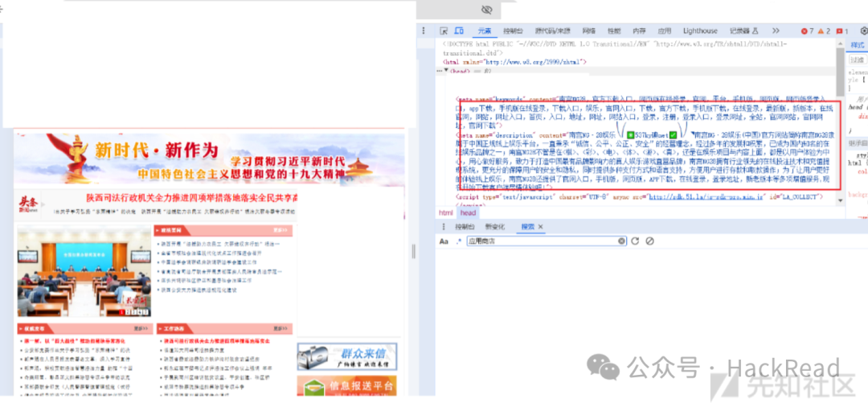868x403 pixels.
Task: Open the Lighthouse tab
Action: coord(700,31)
